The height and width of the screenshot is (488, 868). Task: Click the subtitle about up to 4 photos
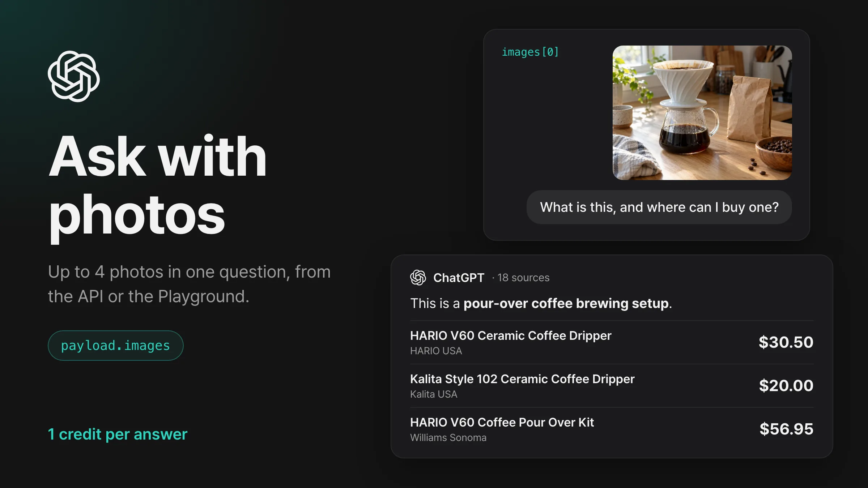click(x=189, y=284)
